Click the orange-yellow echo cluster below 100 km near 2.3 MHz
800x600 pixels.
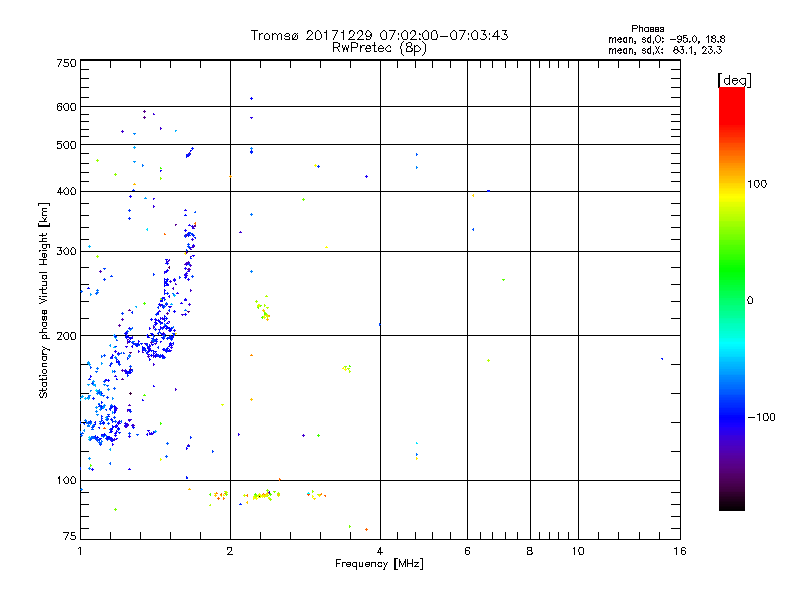click(262, 495)
